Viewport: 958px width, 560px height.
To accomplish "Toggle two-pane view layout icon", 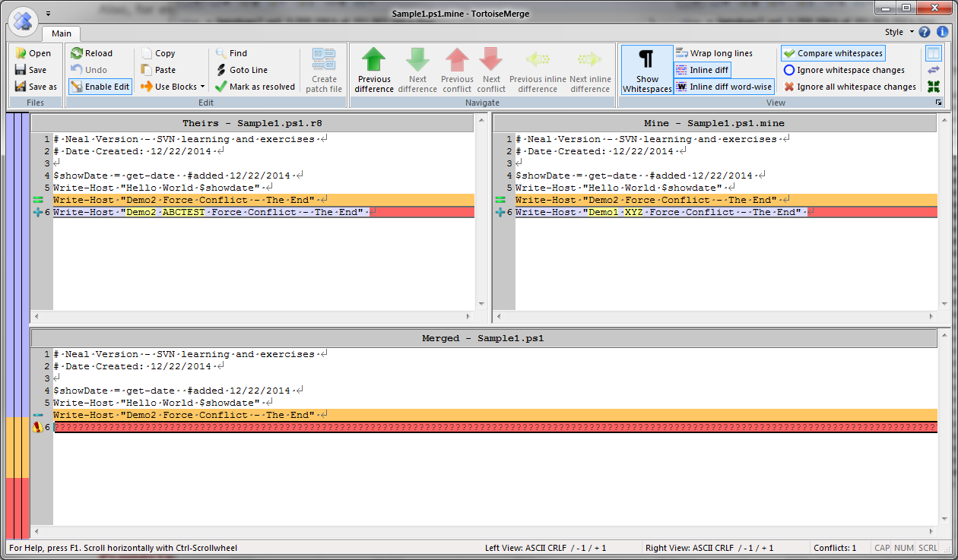I will [x=934, y=53].
